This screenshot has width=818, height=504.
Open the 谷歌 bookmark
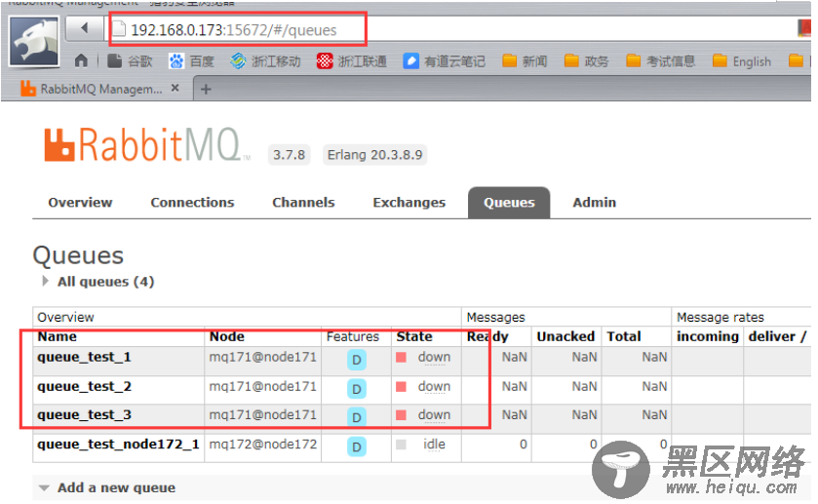[x=130, y=61]
